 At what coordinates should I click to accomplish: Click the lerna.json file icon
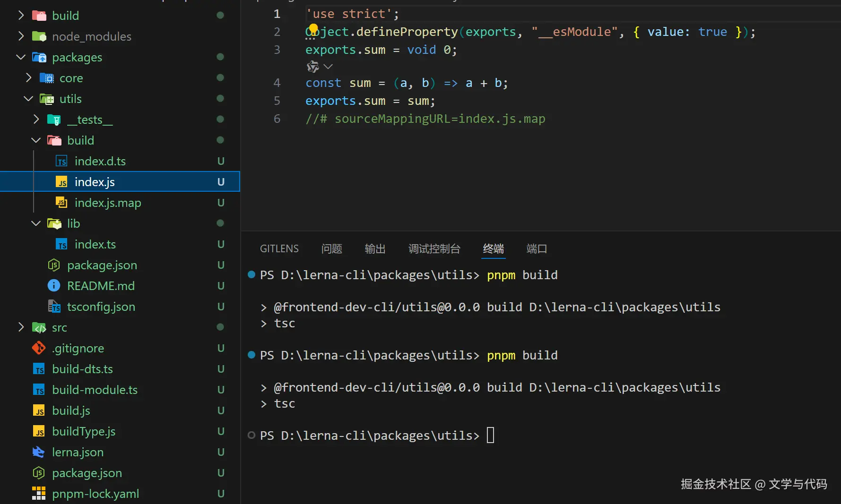(39, 452)
